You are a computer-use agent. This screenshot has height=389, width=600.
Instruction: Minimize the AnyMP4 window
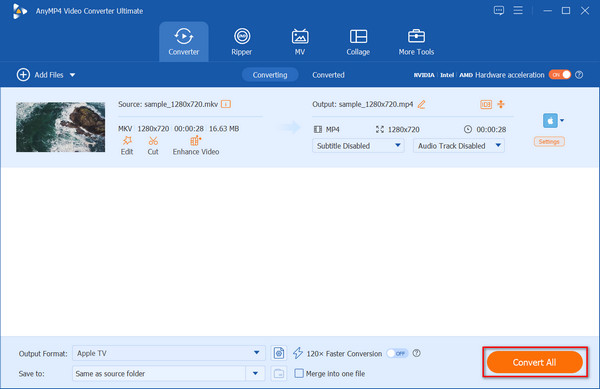pos(548,11)
